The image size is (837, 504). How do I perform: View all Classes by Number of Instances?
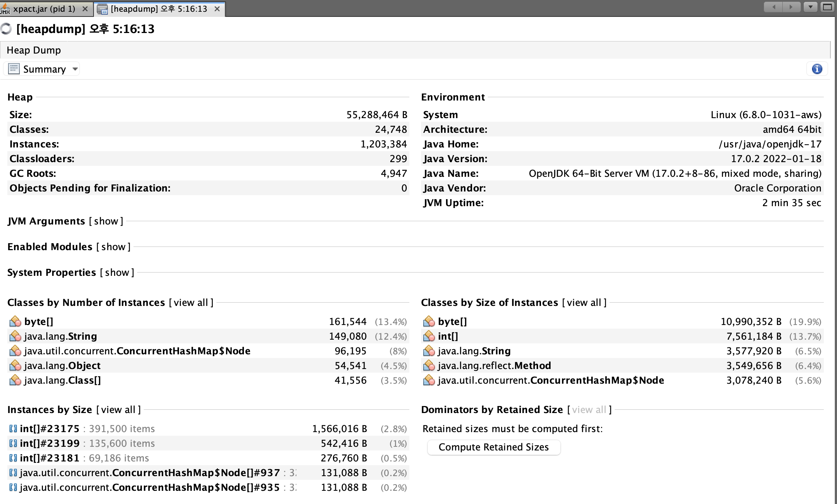click(191, 303)
